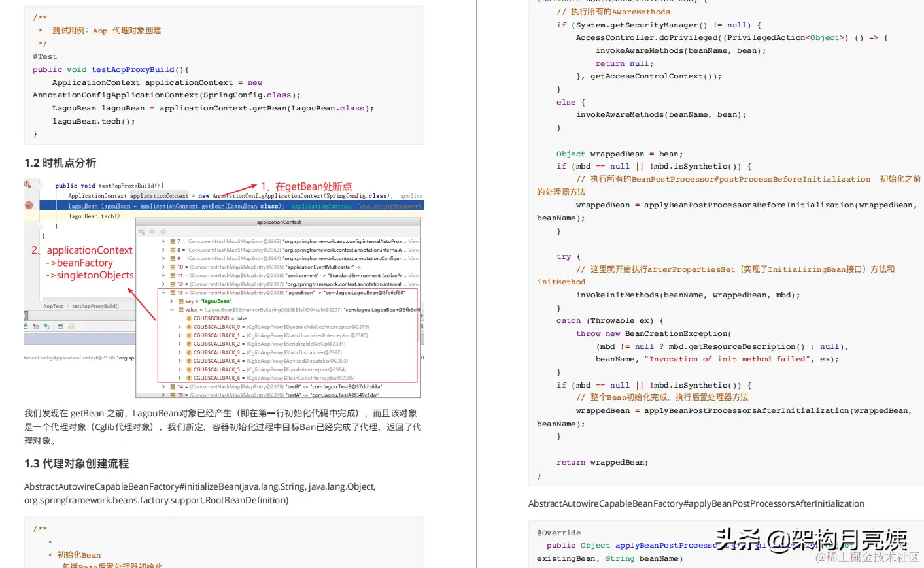This screenshot has width=924, height=568.
Task: Click the View link on entry 9 row
Action: click(413, 258)
